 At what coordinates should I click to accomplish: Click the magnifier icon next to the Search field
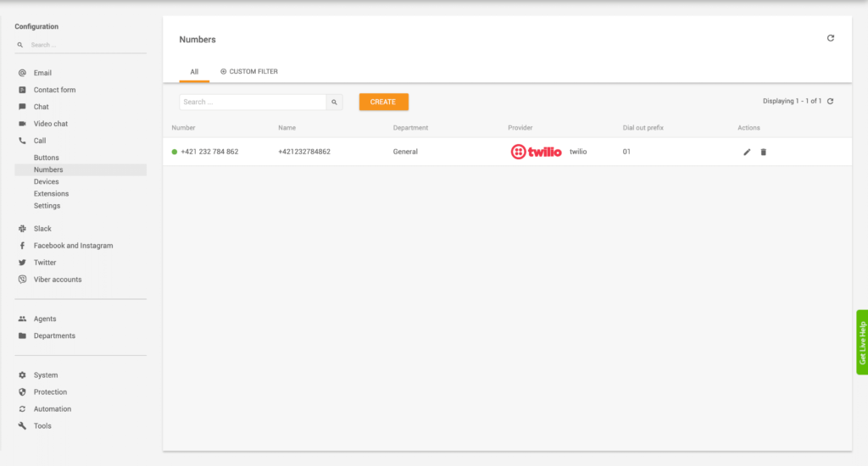334,102
